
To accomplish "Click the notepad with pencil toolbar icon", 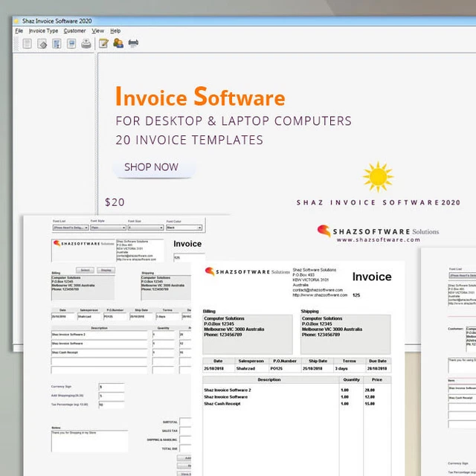I will [103, 43].
